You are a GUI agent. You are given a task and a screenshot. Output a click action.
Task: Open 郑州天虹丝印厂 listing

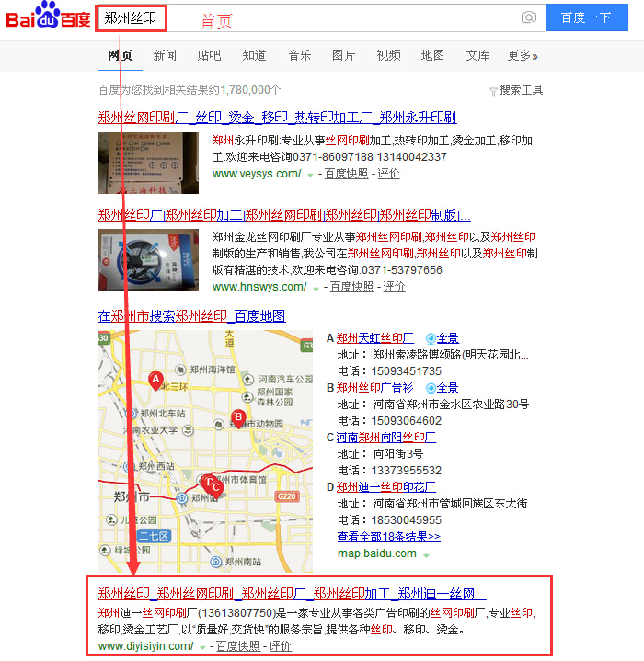coord(375,338)
